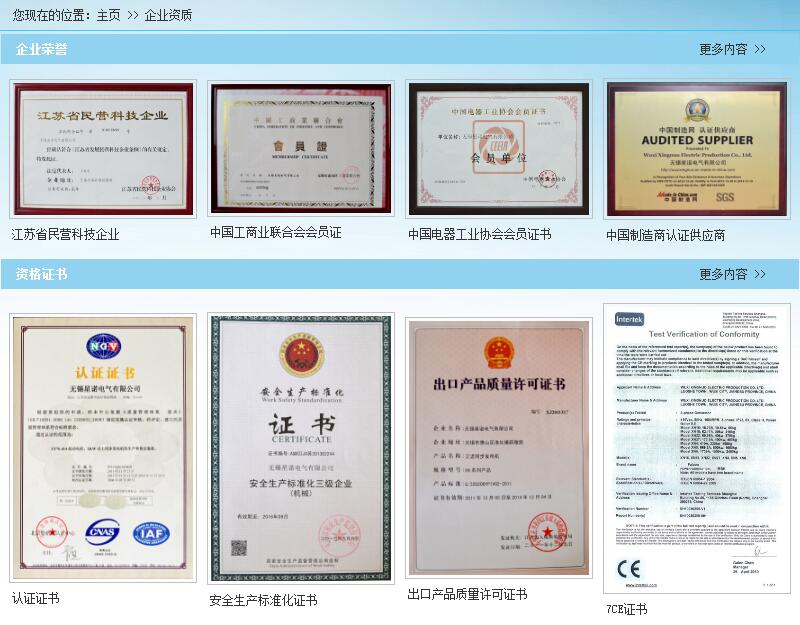Select the 7CE证书 caption link
The height and width of the screenshot is (625, 800).
point(626,608)
